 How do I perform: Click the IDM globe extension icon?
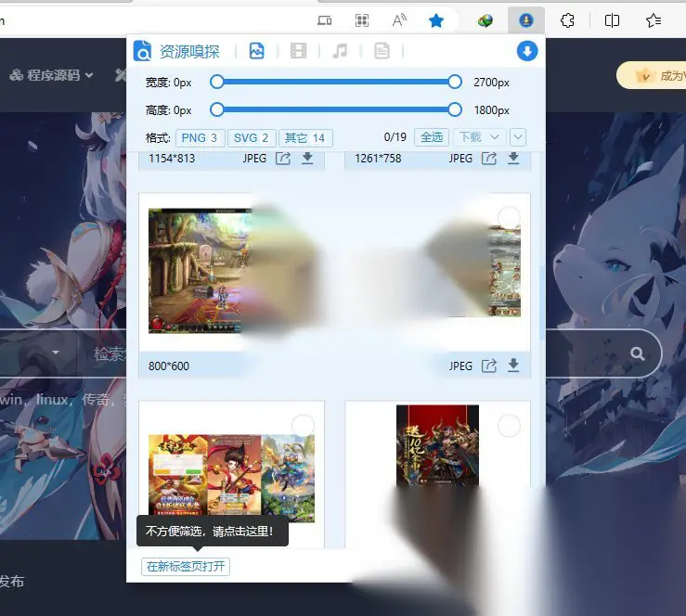point(485,20)
